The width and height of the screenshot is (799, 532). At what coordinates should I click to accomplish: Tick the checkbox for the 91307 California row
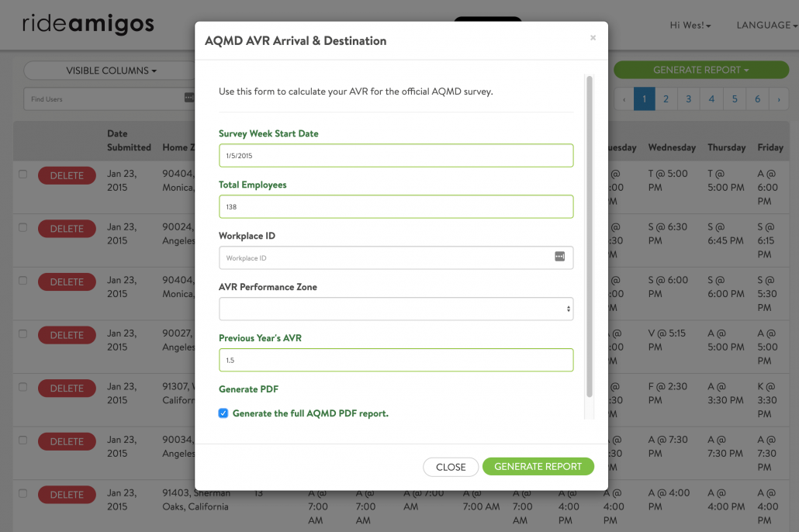(x=23, y=387)
